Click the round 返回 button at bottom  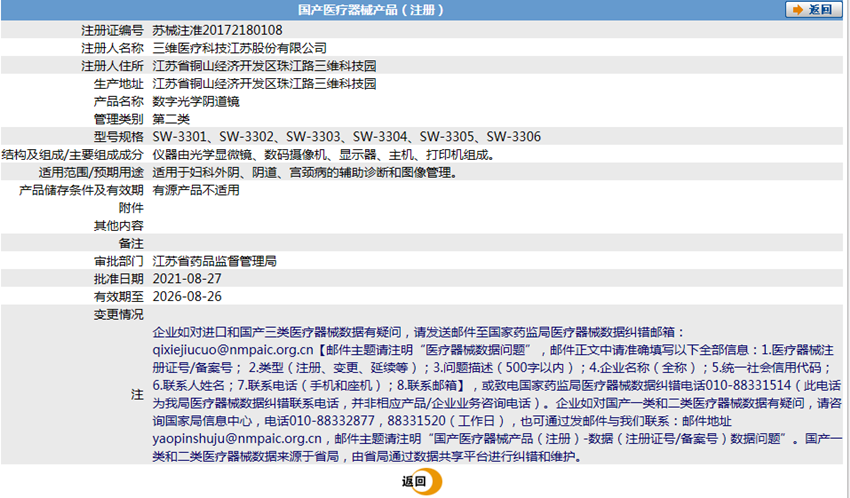[422, 481]
